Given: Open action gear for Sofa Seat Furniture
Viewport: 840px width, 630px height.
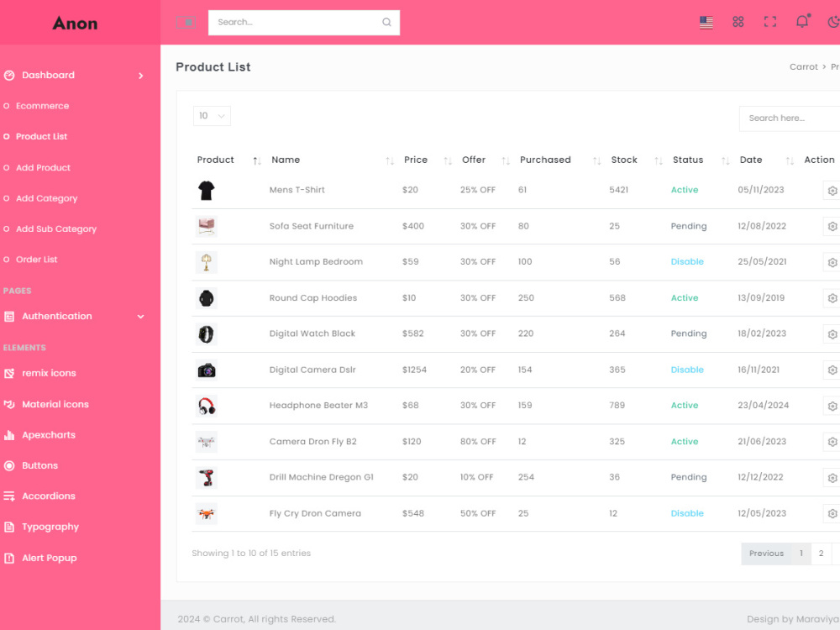Looking at the screenshot, I should pyautogui.click(x=832, y=226).
